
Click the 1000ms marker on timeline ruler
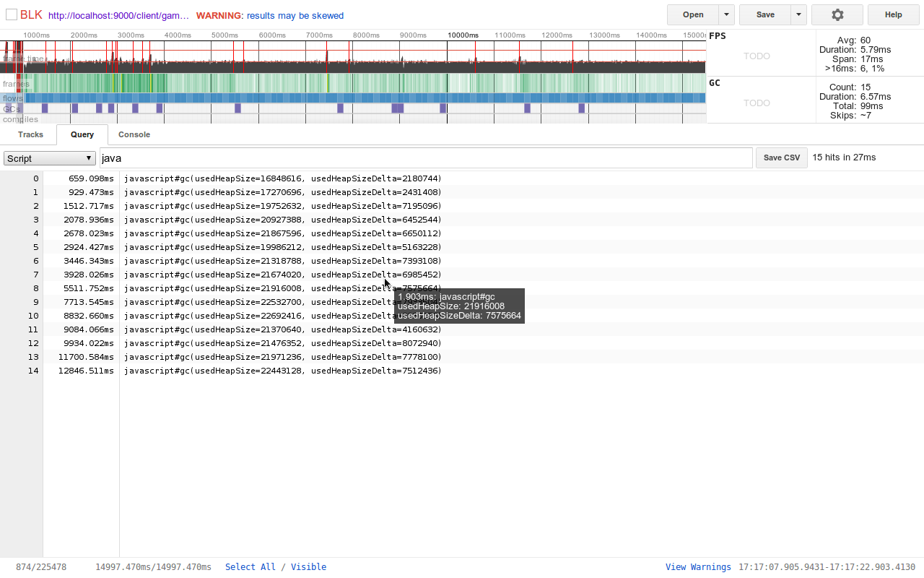(x=37, y=35)
